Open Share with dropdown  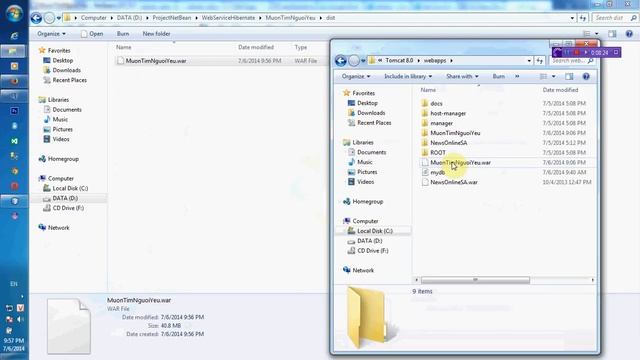pyautogui.click(x=462, y=76)
